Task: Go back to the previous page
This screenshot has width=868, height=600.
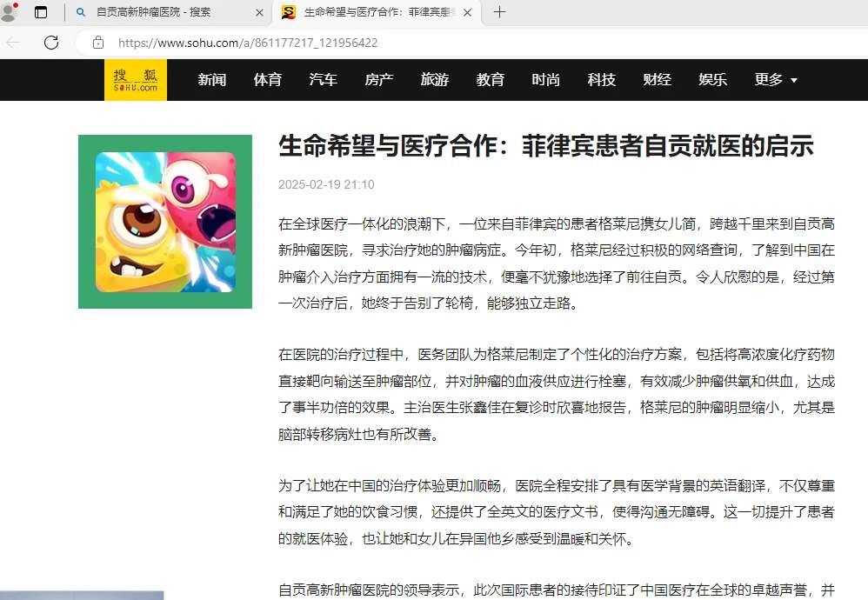Action: point(13,43)
